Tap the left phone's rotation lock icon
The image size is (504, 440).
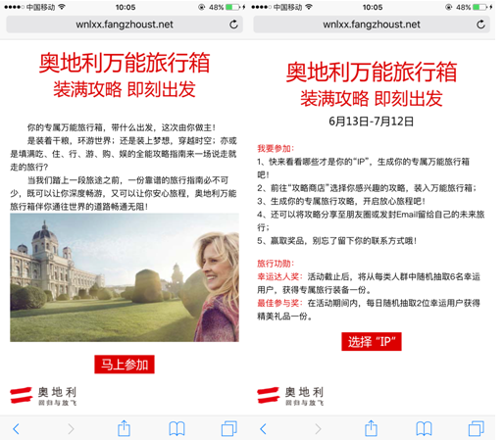(x=202, y=7)
